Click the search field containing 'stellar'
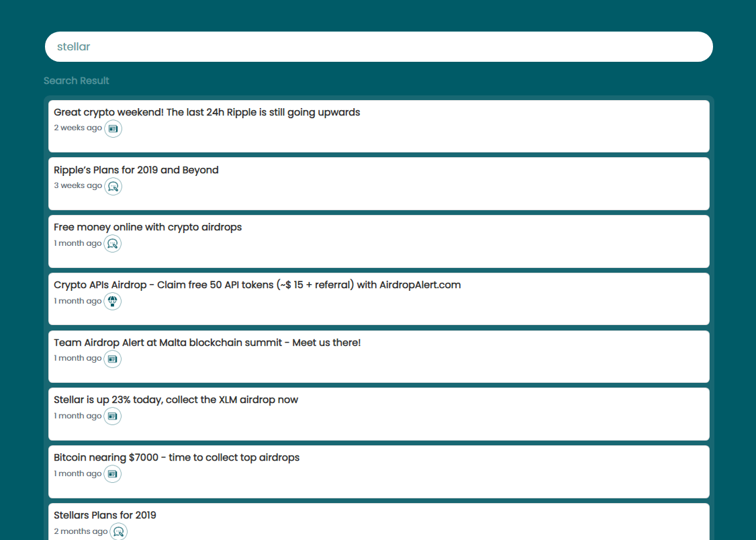This screenshot has height=540, width=756. pos(379,47)
